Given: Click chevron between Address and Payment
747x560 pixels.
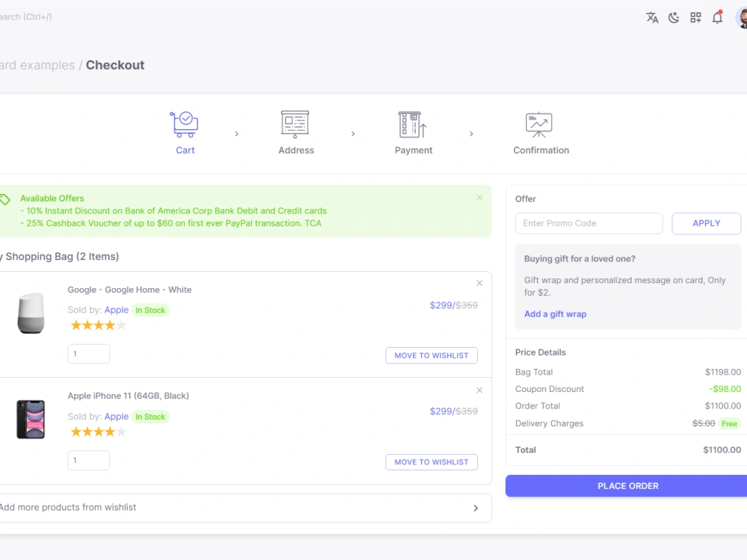Looking at the screenshot, I should click(353, 134).
